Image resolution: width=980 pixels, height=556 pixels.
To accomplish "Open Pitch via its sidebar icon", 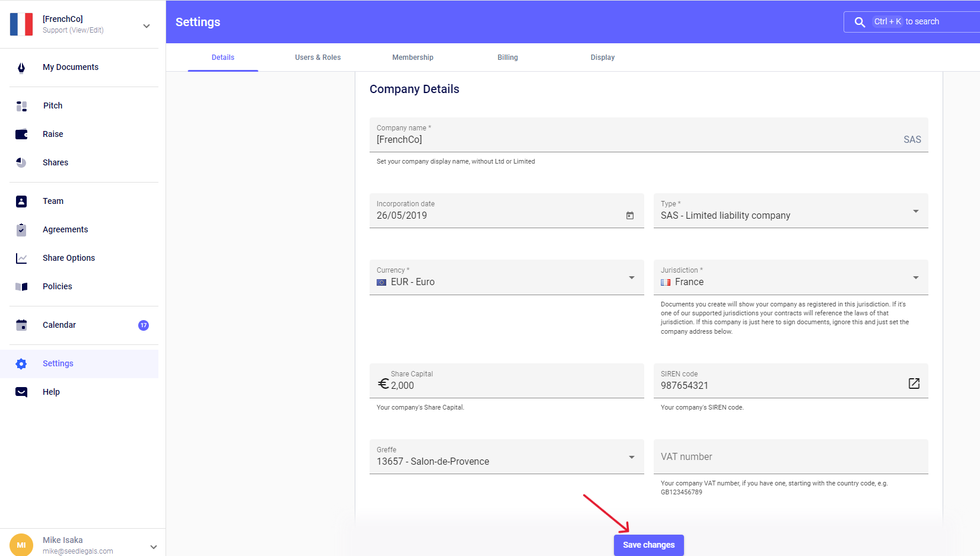I will pos(21,106).
